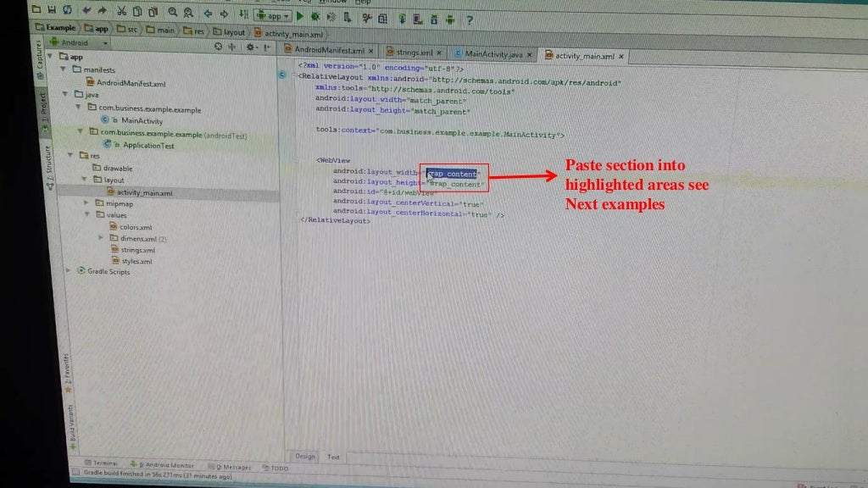868x488 pixels.
Task: Click the Attach debugger to process icon
Action: [x=347, y=18]
